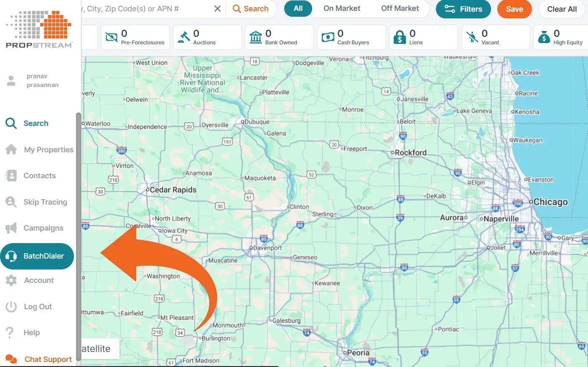Select the High Equity money bag icon
The image size is (588, 367).
click(544, 37)
